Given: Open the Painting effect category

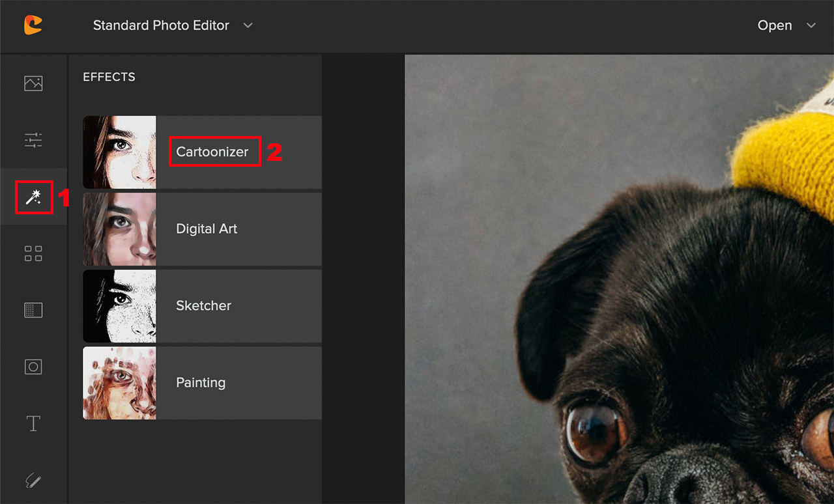Looking at the screenshot, I should click(x=201, y=382).
